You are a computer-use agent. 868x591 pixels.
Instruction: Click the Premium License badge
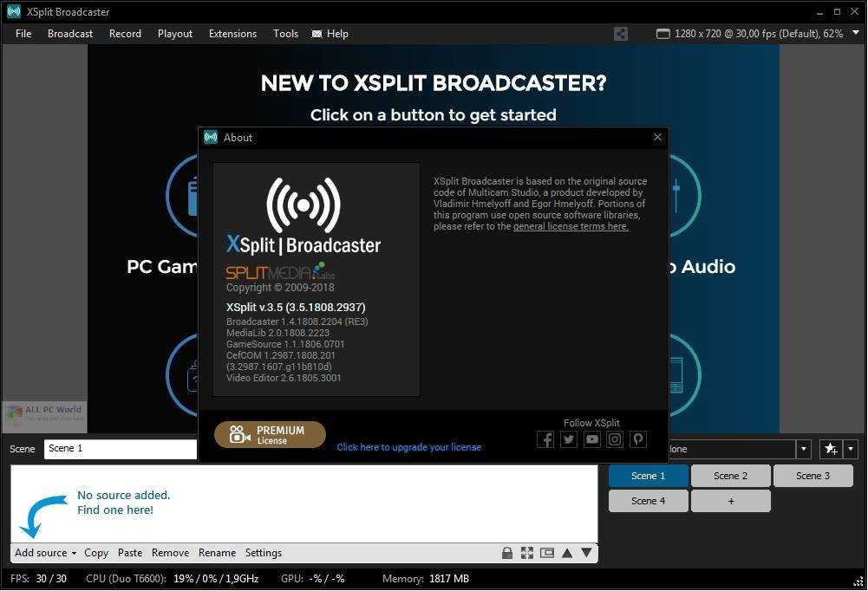270,434
